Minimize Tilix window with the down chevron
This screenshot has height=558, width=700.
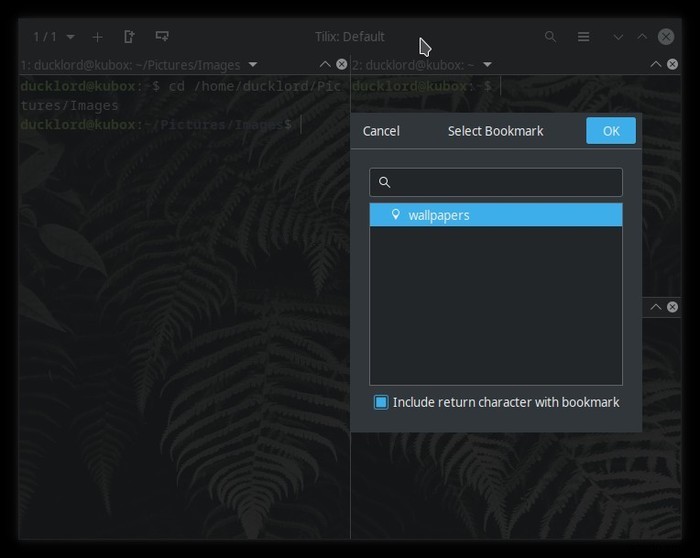[x=618, y=37]
